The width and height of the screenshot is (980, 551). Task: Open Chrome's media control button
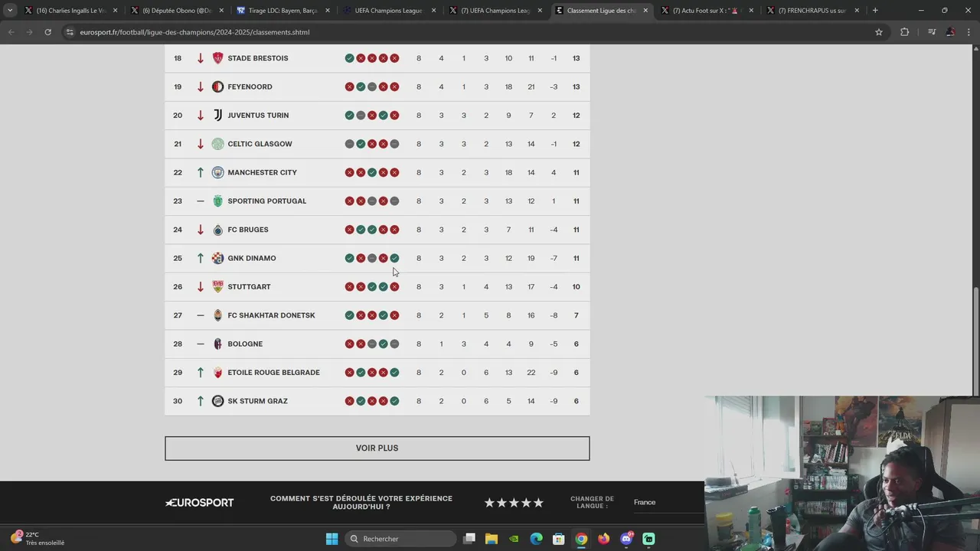click(x=932, y=32)
